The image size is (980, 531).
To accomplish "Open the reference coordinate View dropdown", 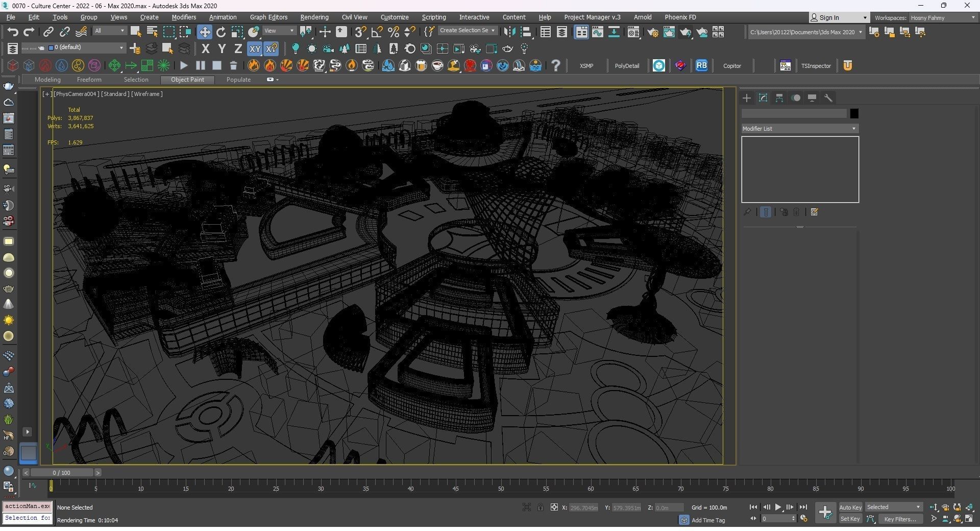I will [279, 31].
